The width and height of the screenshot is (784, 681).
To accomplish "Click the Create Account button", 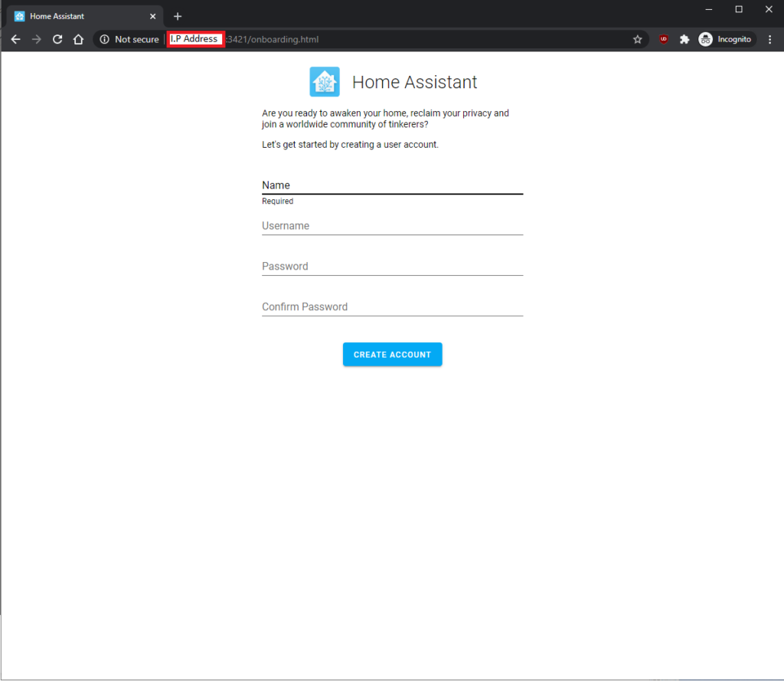I will [393, 354].
